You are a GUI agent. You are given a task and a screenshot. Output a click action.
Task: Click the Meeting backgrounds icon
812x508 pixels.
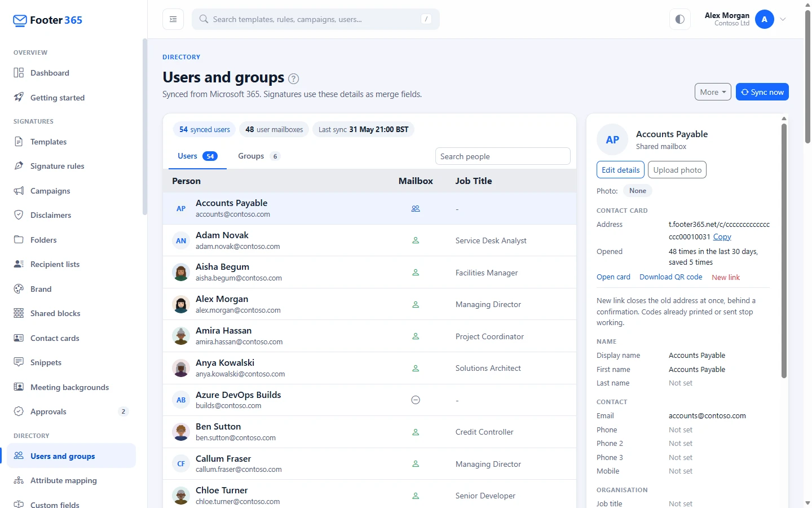point(19,387)
